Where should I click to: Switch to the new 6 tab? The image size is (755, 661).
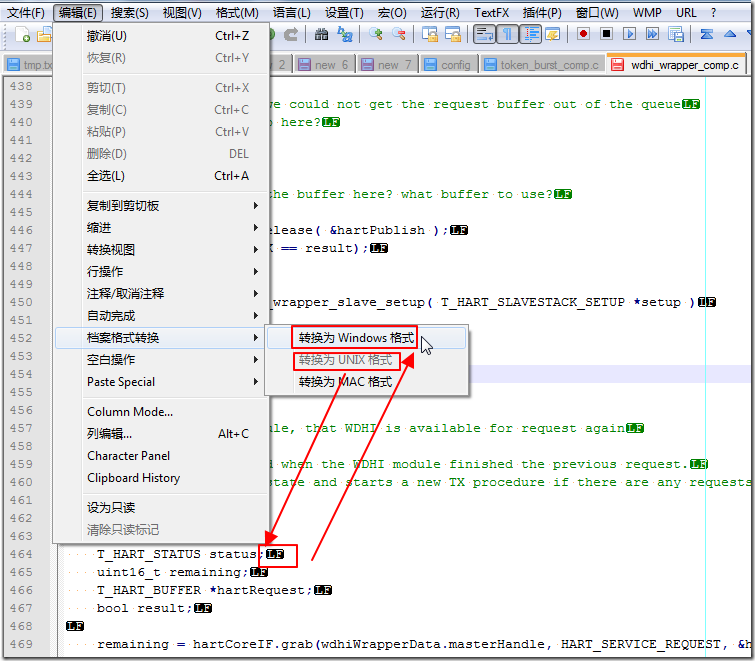pyautogui.click(x=324, y=65)
